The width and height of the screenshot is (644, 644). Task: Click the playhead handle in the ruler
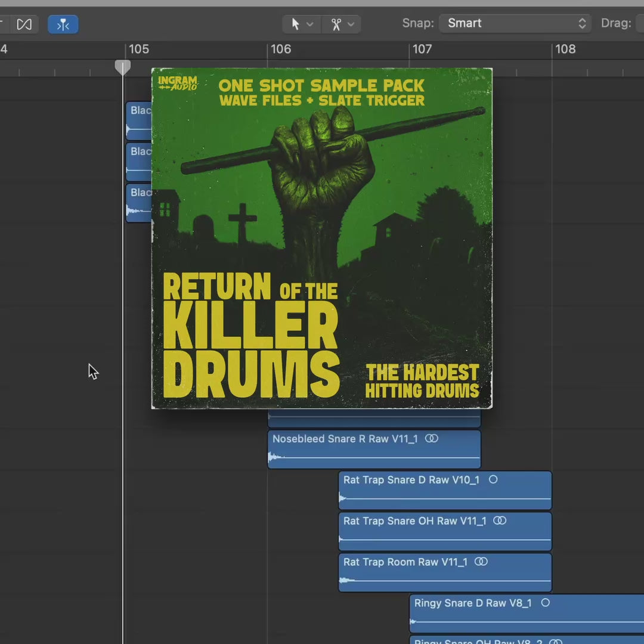[123, 67]
